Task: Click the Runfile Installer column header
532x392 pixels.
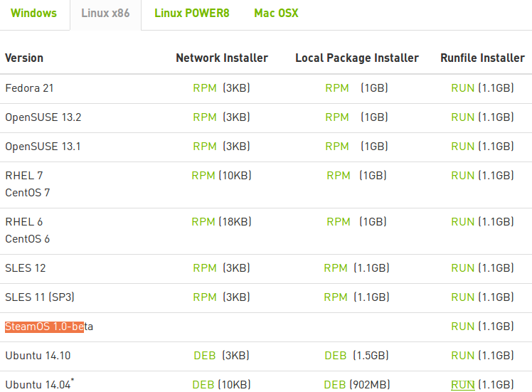Action: [482, 58]
